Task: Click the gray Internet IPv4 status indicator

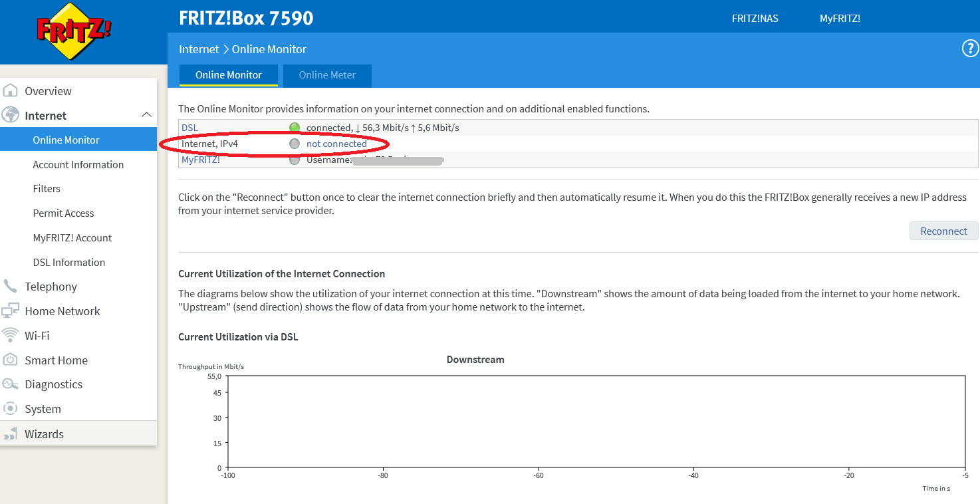Action: tap(295, 144)
